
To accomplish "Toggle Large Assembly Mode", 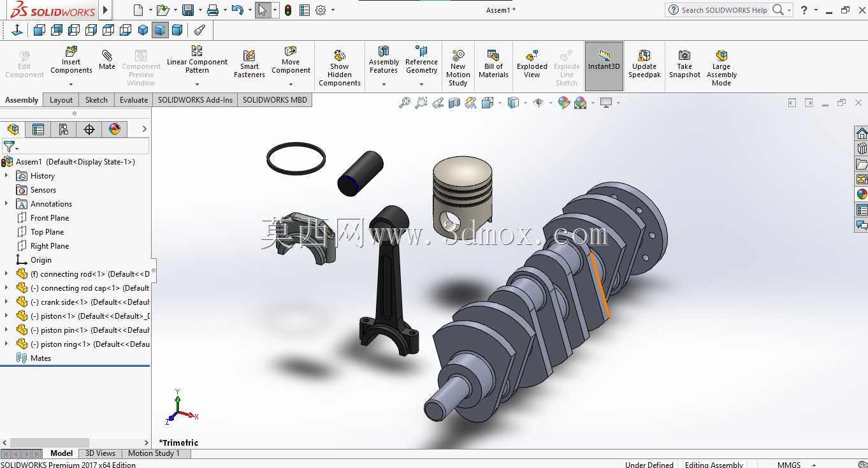I will tap(721, 68).
